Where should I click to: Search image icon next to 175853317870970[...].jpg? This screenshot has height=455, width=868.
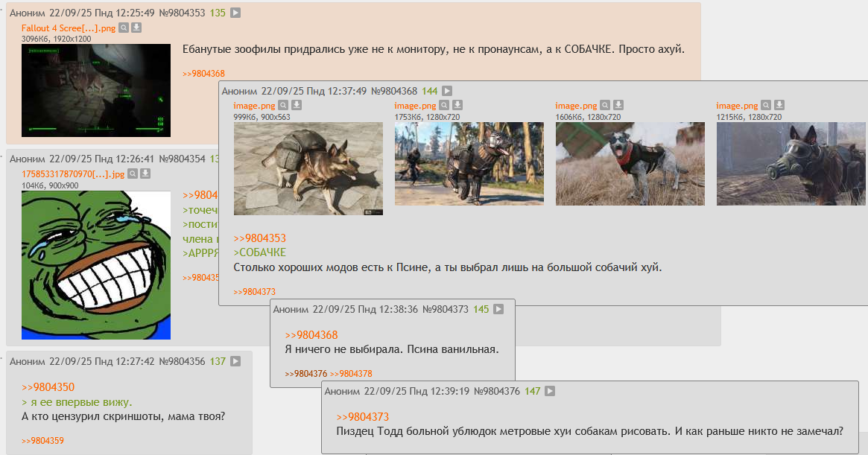[133, 174]
